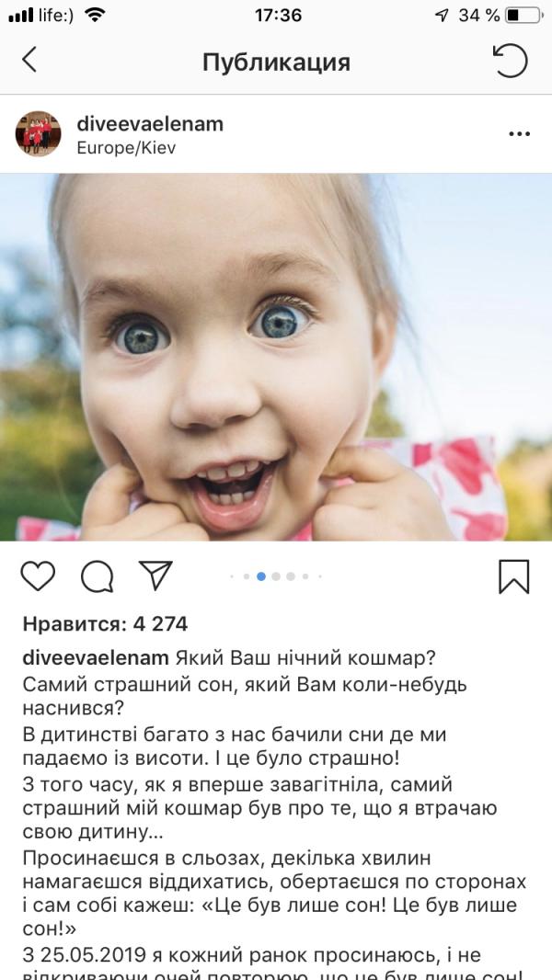The height and width of the screenshot is (980, 552).
Task: Select the carousel dot after the blue one
Action: pos(276,576)
